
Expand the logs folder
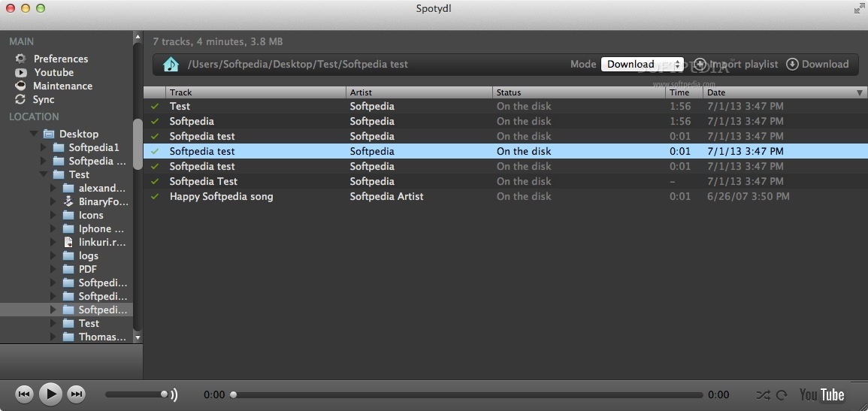(x=53, y=255)
